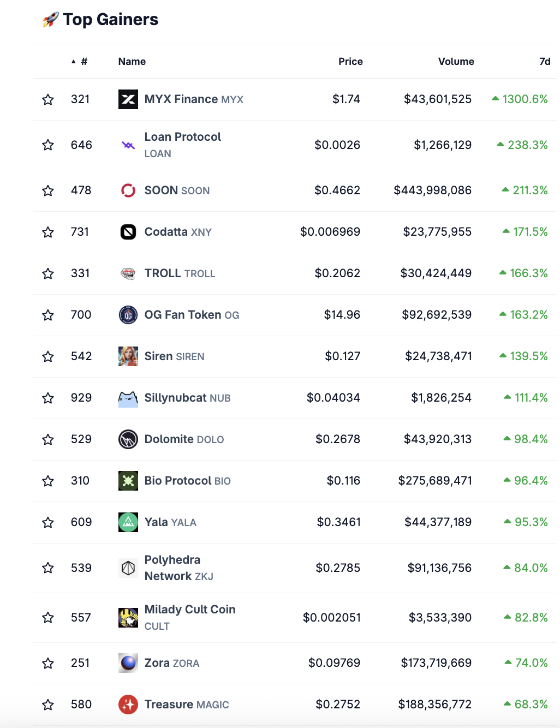The height and width of the screenshot is (728, 560).
Task: Sort by rank using the # arrow
Action: point(80,62)
